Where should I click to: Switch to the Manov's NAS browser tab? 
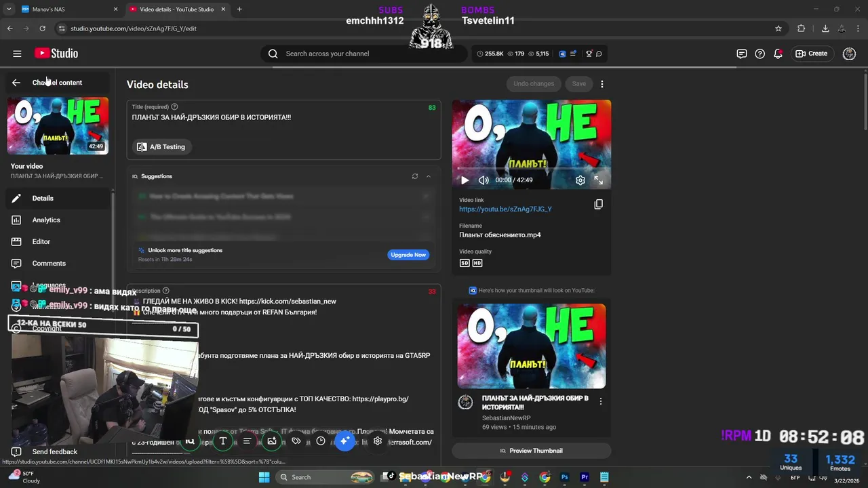pyautogui.click(x=68, y=9)
